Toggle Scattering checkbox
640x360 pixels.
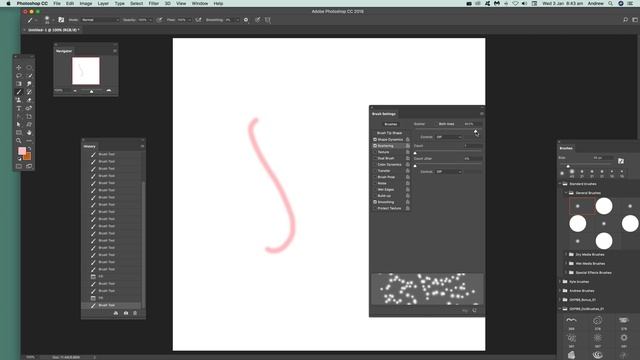[x=375, y=146]
